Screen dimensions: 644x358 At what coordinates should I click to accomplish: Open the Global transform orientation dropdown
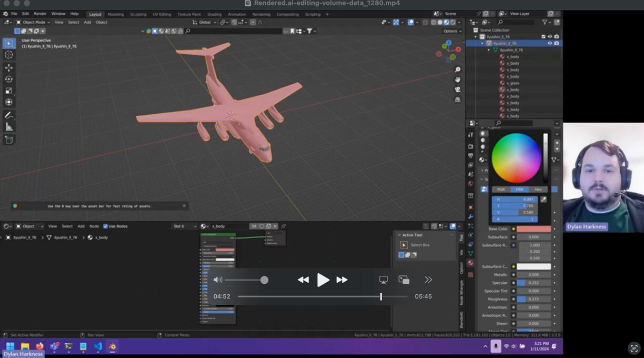[204, 22]
